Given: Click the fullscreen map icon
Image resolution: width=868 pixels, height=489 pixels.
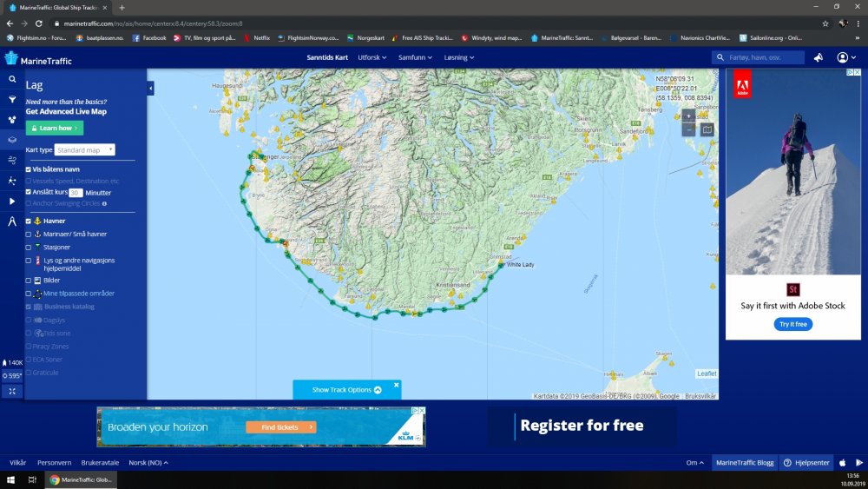Looking at the screenshot, I should coord(11,391).
